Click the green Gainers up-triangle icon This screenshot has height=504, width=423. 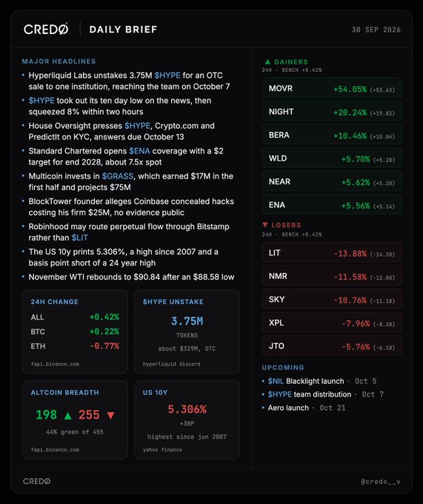pyautogui.click(x=267, y=62)
